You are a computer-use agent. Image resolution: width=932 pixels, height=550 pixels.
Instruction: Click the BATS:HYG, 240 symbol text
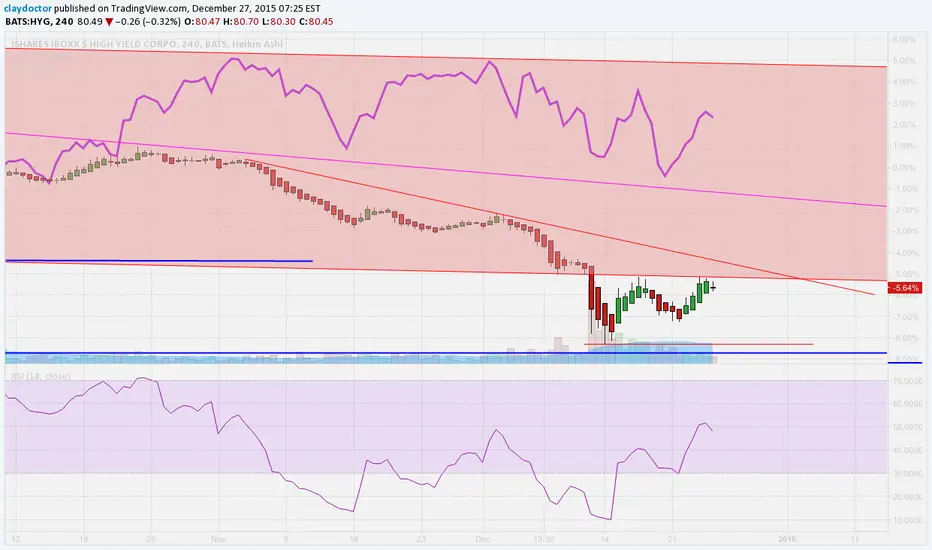[39, 21]
